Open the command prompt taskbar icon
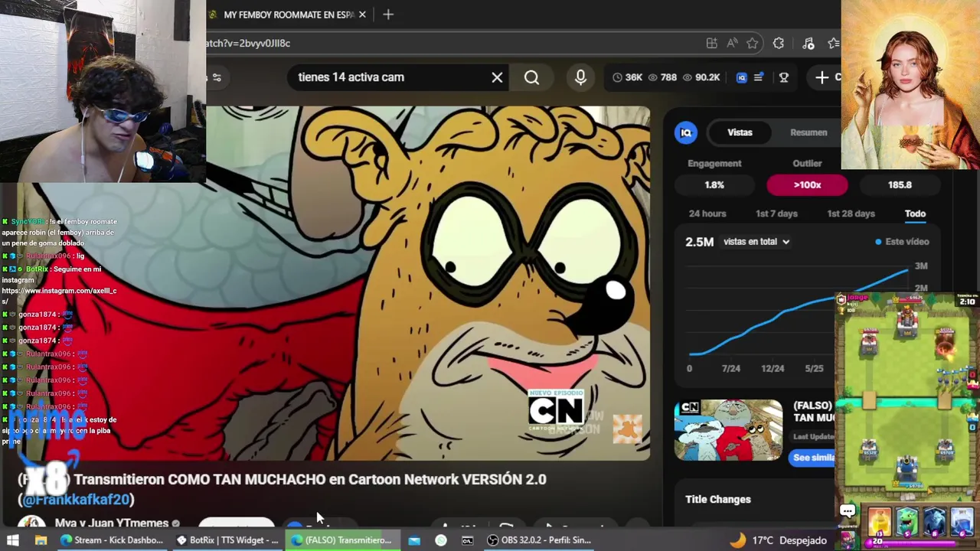Viewport: 980px width, 551px height. (467, 540)
